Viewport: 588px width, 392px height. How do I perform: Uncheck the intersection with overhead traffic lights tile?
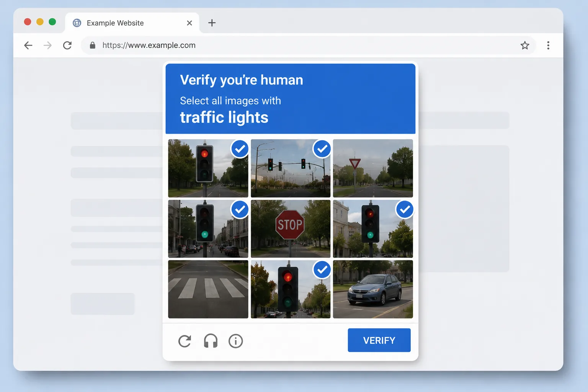click(x=291, y=168)
